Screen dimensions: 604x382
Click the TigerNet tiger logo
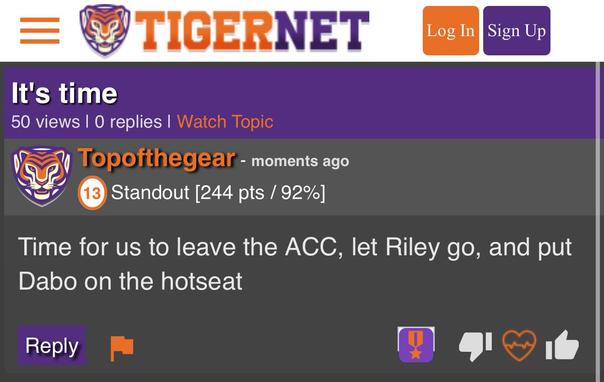(105, 30)
